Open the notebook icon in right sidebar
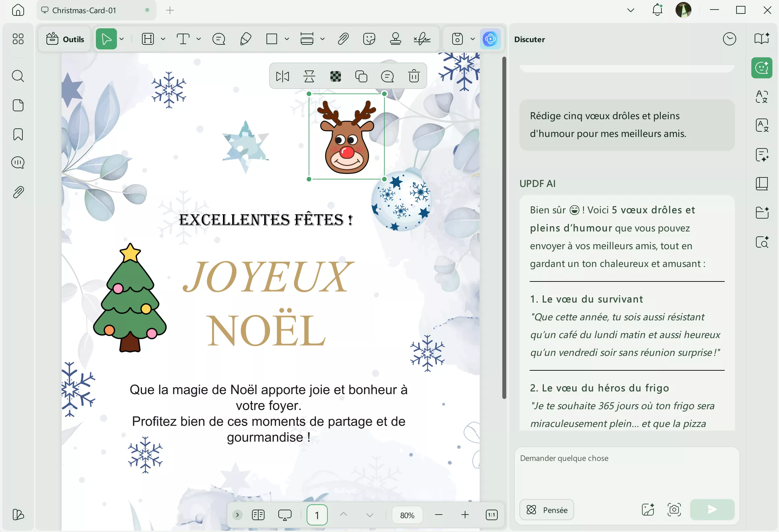The width and height of the screenshot is (779, 532). tap(762, 184)
